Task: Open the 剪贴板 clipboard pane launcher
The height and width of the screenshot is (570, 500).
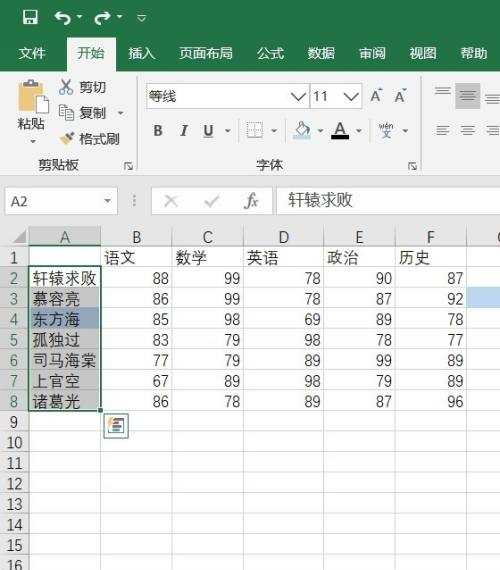Action: click(128, 166)
